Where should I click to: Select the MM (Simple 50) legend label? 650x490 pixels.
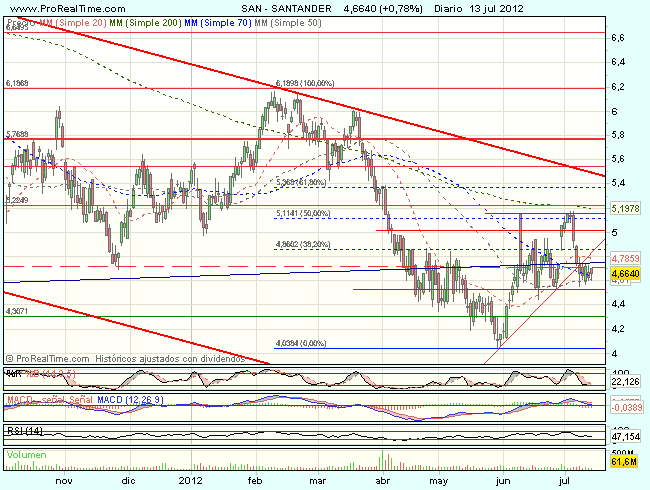(x=288, y=23)
